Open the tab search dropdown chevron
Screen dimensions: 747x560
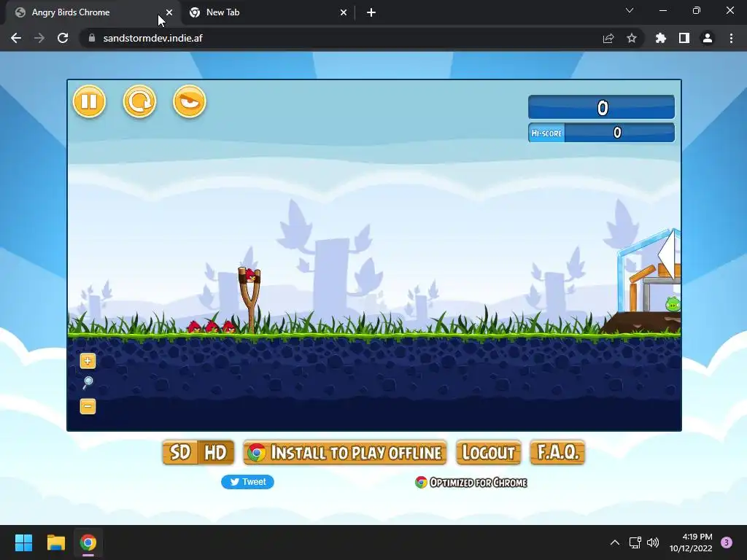click(630, 10)
